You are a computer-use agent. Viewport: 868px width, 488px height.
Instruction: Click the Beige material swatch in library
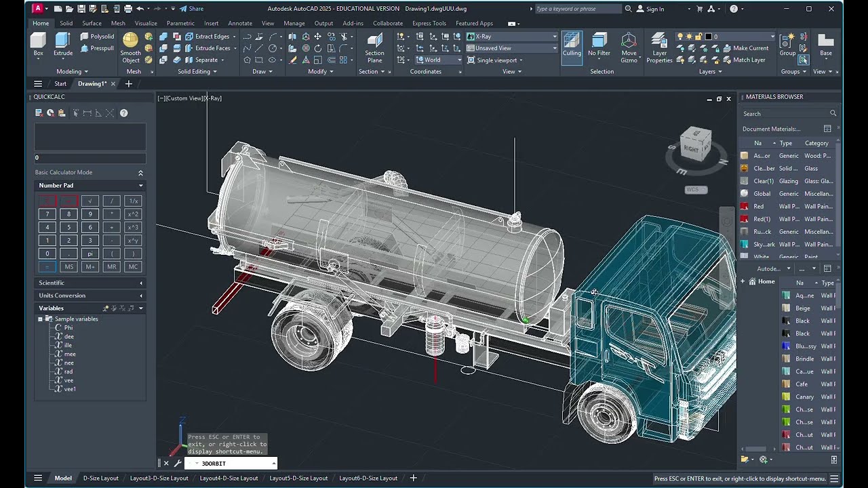pos(786,308)
